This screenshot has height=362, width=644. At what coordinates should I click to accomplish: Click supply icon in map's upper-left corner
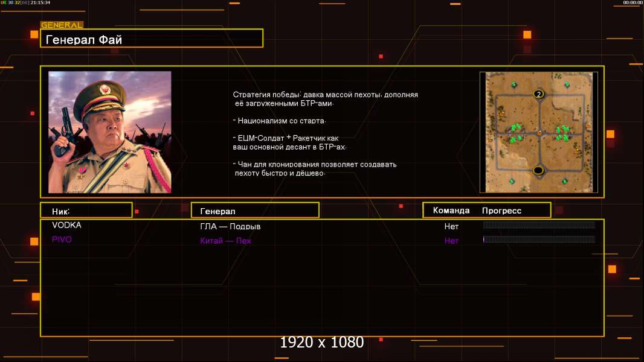514,85
